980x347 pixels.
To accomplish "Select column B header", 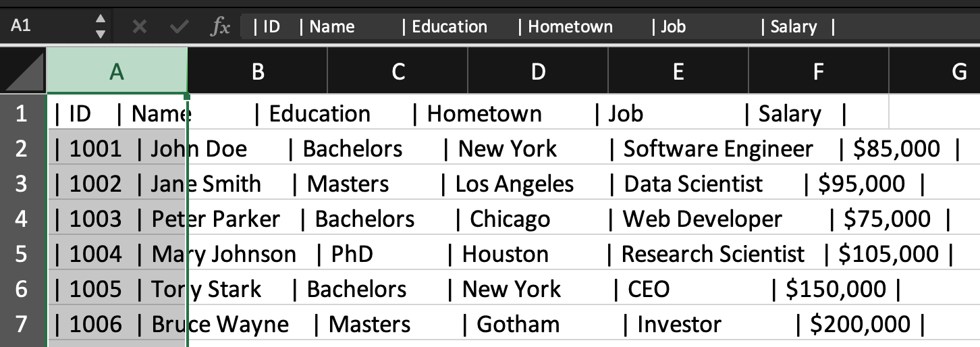I will [257, 72].
